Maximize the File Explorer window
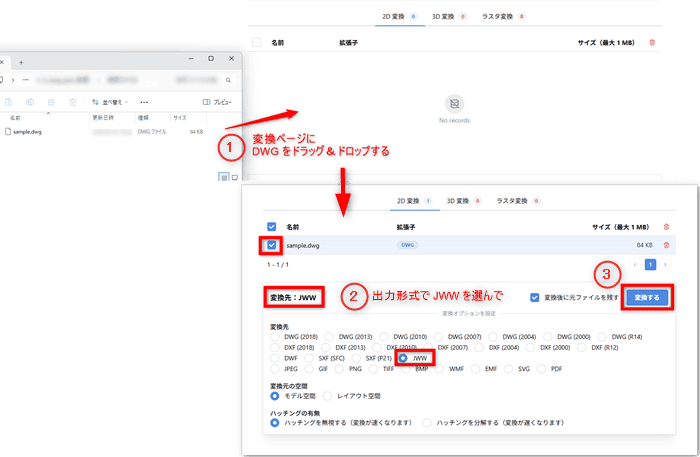 click(x=211, y=58)
